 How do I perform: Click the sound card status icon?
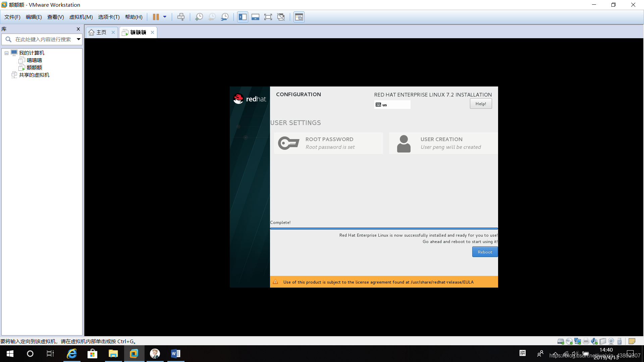pos(594,341)
